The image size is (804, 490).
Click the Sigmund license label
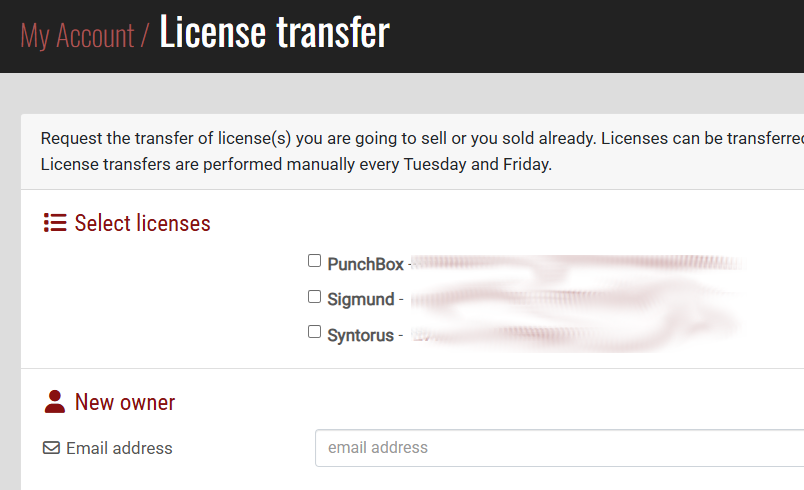tap(361, 299)
